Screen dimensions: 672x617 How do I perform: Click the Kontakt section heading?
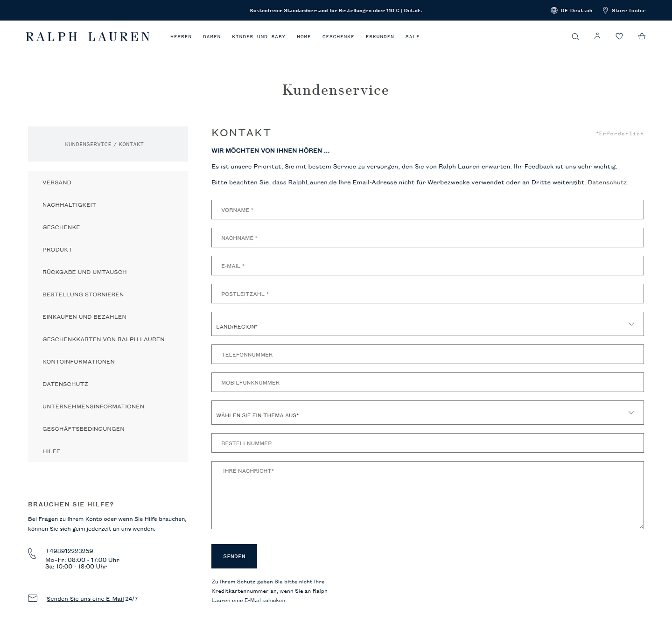(x=241, y=133)
